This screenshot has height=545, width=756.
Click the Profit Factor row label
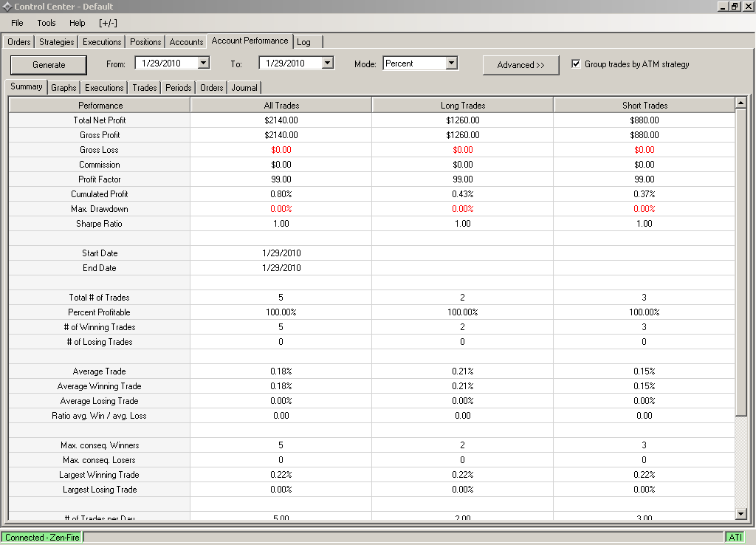point(100,179)
